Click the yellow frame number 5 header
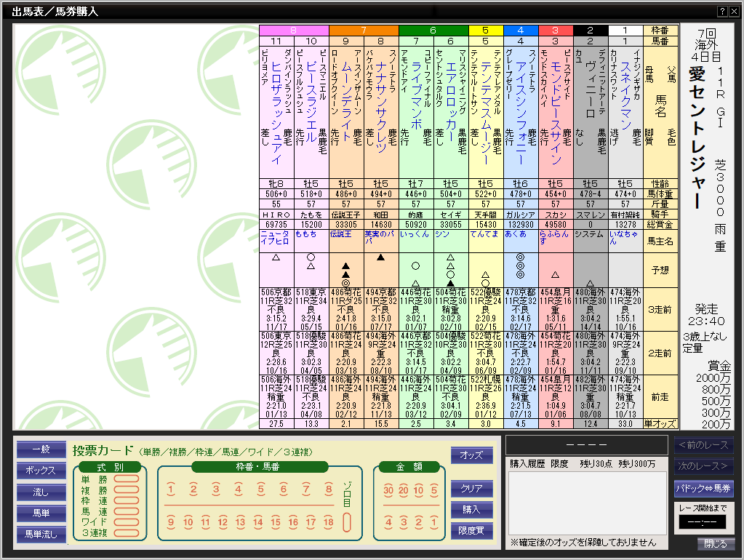Screen dimensions: 744x560 point(486,31)
